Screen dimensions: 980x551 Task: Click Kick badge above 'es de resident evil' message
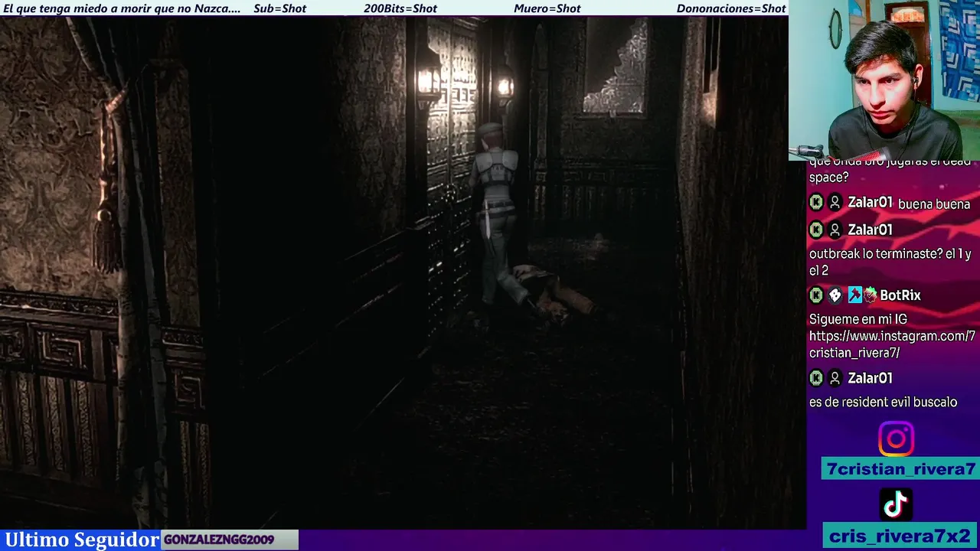point(816,378)
